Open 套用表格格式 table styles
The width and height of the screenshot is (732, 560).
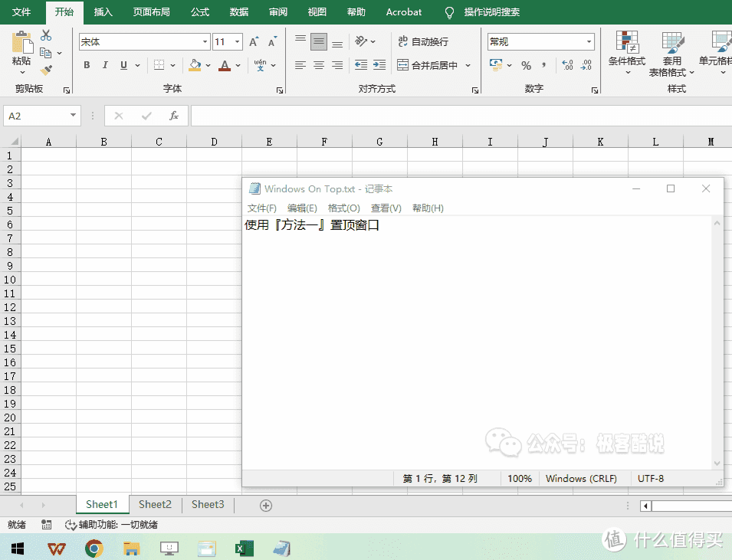coord(671,54)
